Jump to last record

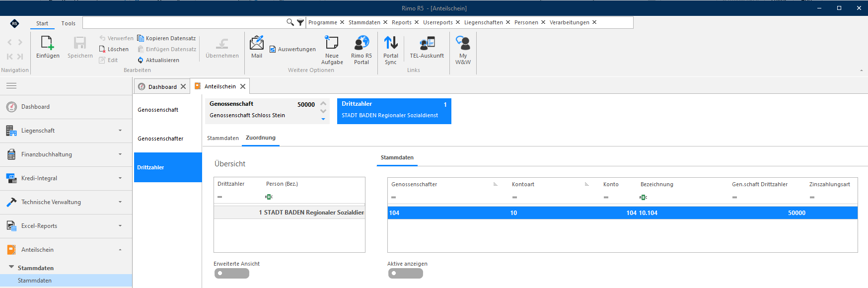point(20,57)
